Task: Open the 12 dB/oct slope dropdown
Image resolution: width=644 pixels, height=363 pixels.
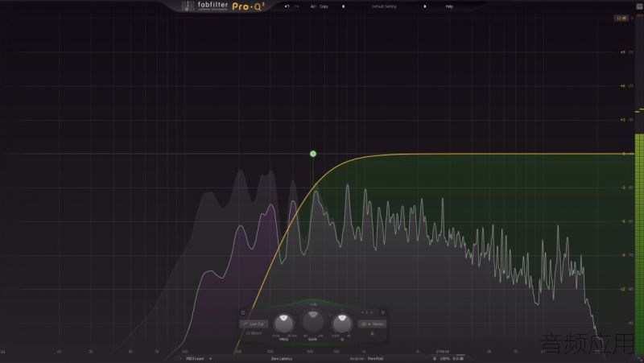Action: (x=254, y=333)
